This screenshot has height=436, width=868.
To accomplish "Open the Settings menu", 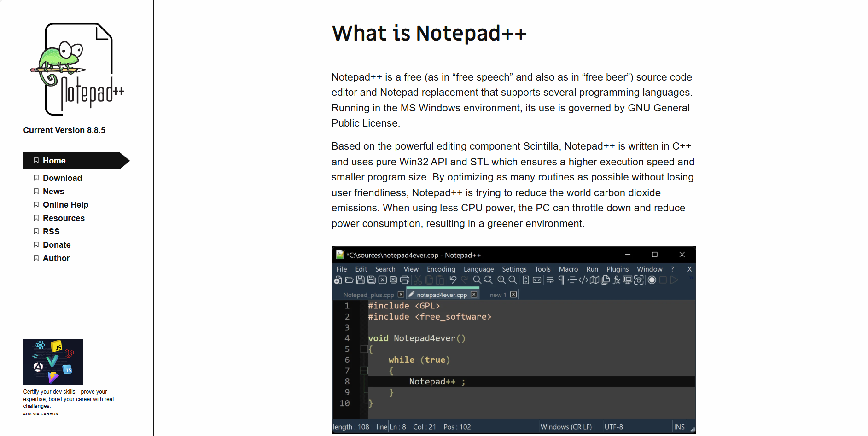I will click(x=514, y=269).
